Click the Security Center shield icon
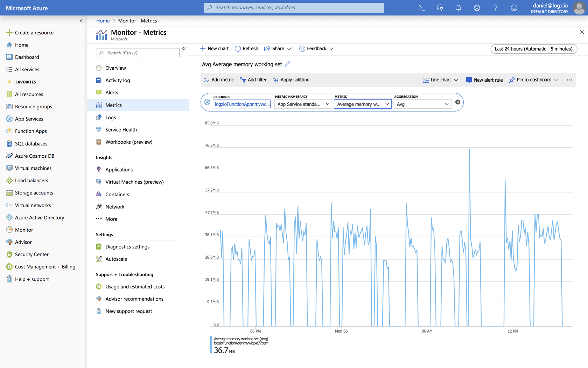This screenshot has height=368, width=588. pos(9,254)
